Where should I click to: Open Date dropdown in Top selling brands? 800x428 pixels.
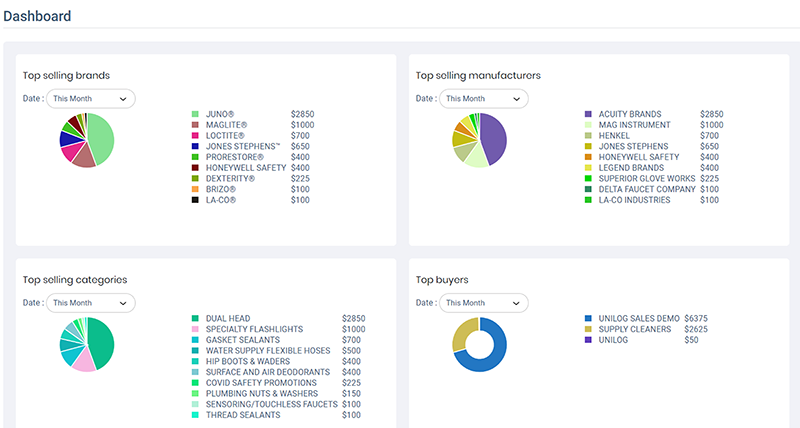tap(91, 99)
